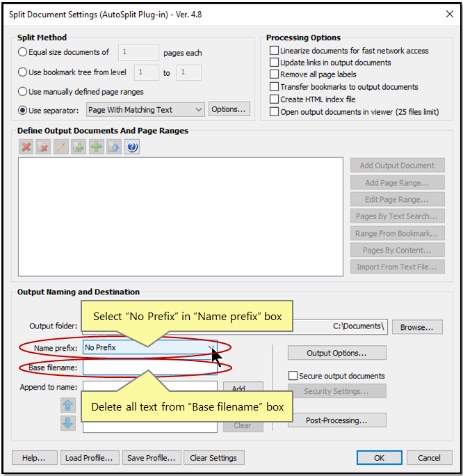Open Output Options... dialog
This screenshot has height=476, width=463.
click(337, 353)
